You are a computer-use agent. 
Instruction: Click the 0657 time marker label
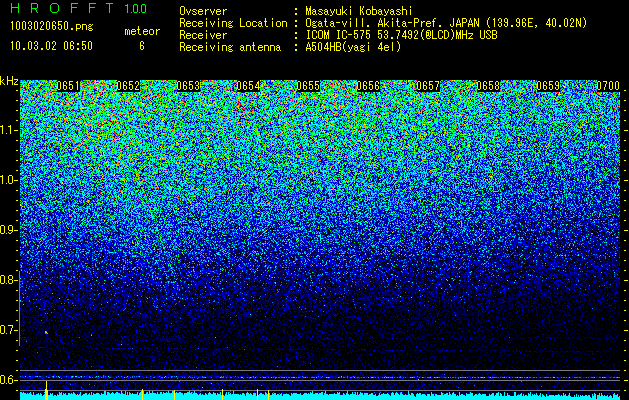tap(428, 86)
